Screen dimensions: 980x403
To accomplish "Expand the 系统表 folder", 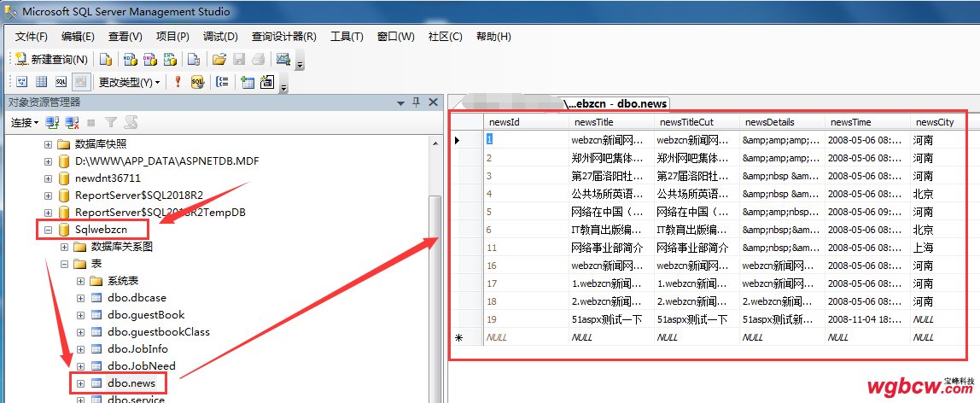I will click(x=80, y=281).
